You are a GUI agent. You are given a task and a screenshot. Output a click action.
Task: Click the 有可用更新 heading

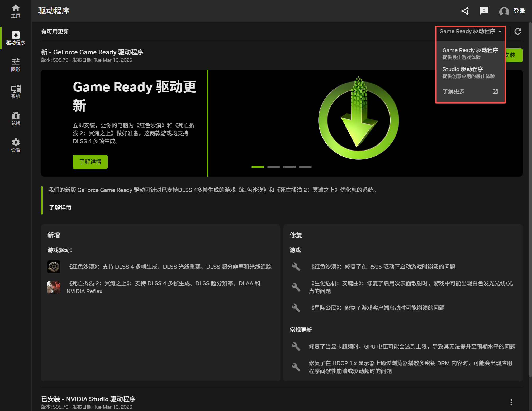[55, 32]
